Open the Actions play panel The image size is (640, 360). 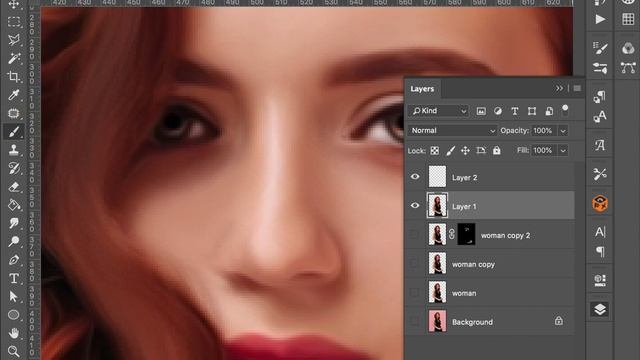pos(600,19)
